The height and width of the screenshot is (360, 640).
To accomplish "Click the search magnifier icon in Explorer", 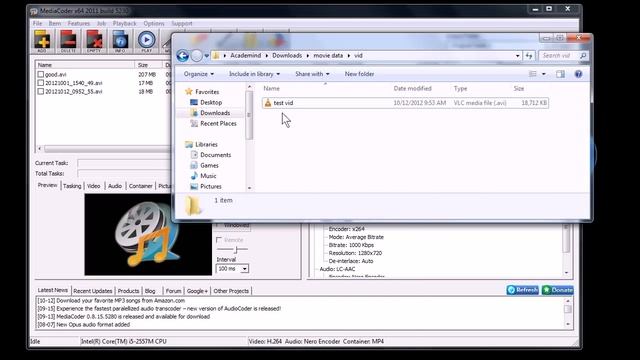I will [x=583, y=56].
